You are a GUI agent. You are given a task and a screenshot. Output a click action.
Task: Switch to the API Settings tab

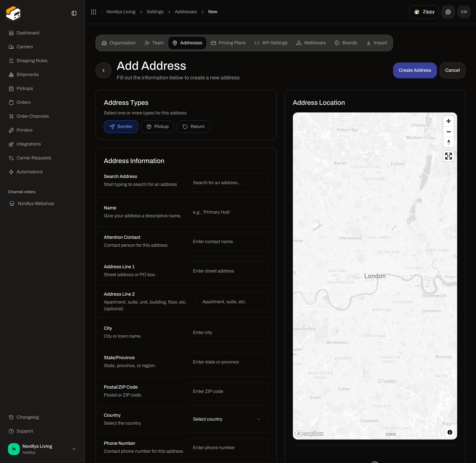pos(271,43)
